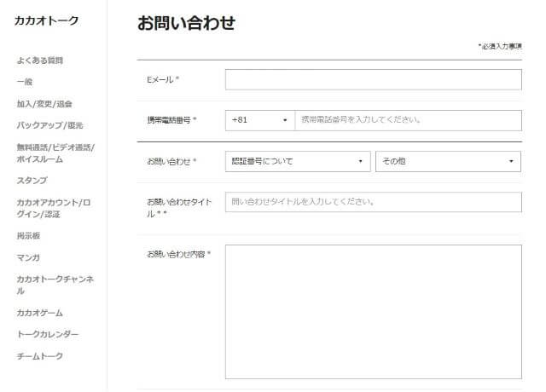This screenshot has width=546, height=392.
Task: Select カカオゲーム sidebar item
Action: point(39,313)
